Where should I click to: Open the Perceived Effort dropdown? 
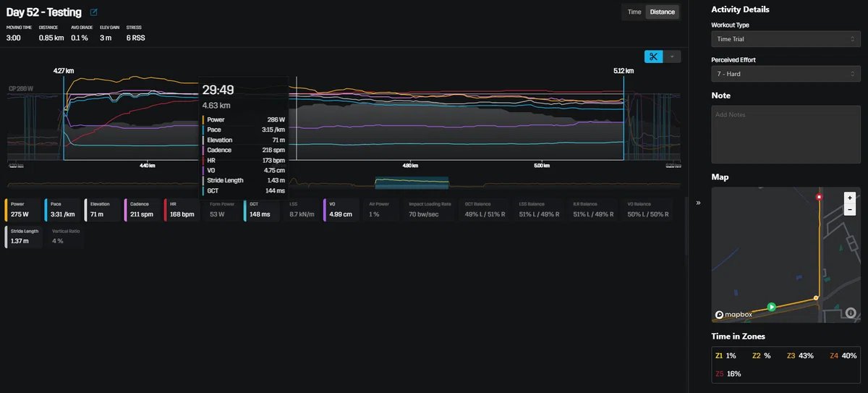point(786,74)
